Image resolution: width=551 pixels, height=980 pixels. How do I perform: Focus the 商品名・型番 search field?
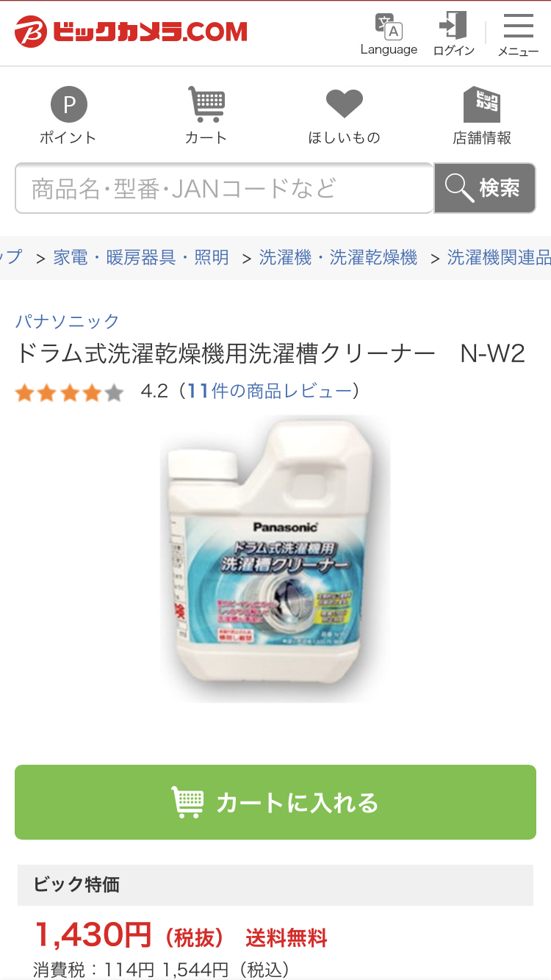(224, 188)
